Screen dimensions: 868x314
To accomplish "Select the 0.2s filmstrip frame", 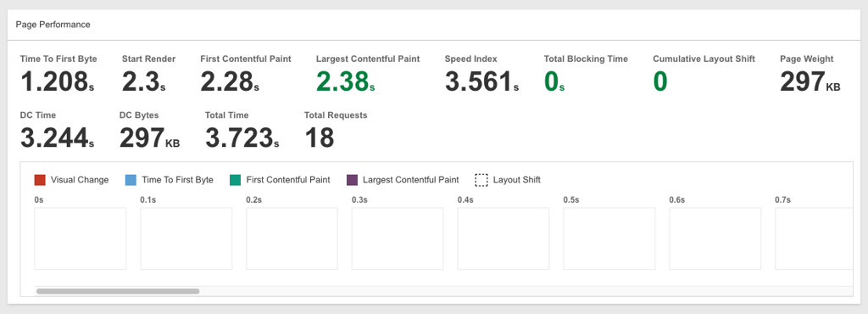I will [292, 238].
